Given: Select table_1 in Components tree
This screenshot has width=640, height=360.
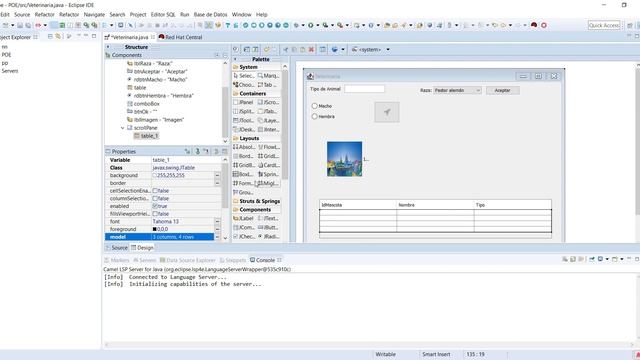Looking at the screenshot, I should [146, 136].
